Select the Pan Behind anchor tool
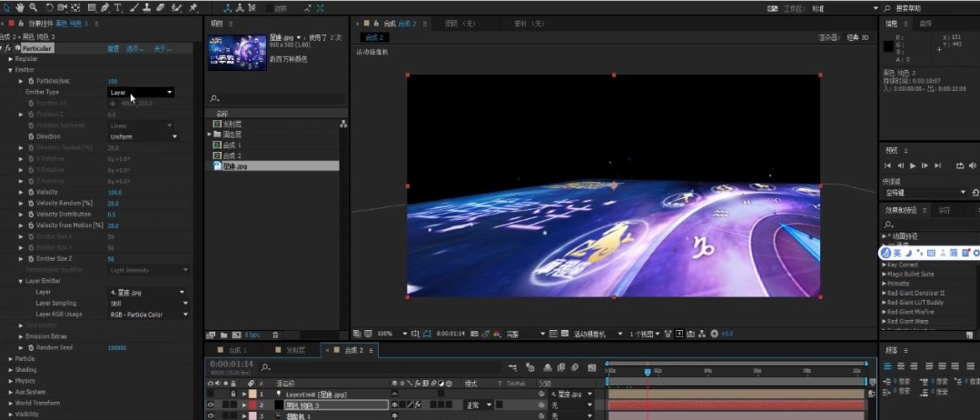980x420 pixels. [75, 7]
